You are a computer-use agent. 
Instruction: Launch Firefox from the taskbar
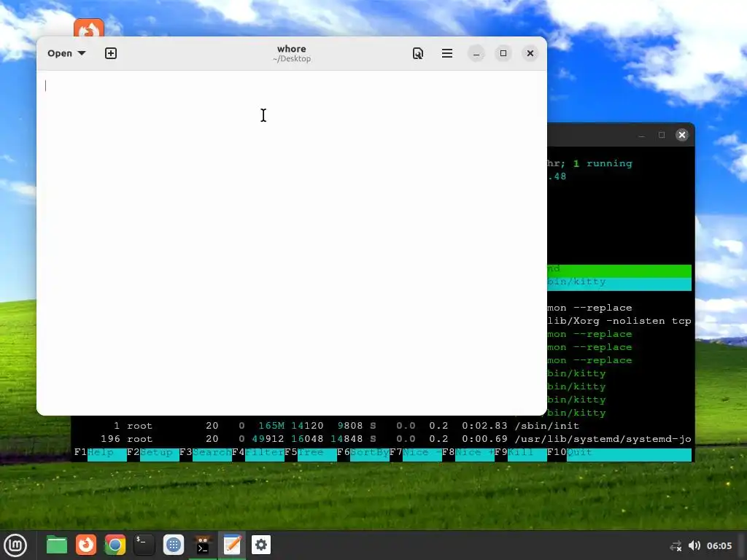pyautogui.click(x=86, y=545)
